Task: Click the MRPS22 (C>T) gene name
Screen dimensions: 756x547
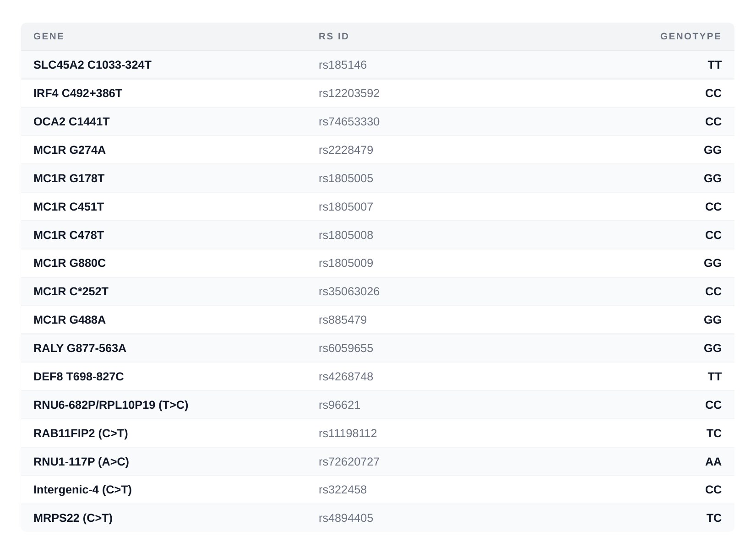Action: (x=73, y=518)
